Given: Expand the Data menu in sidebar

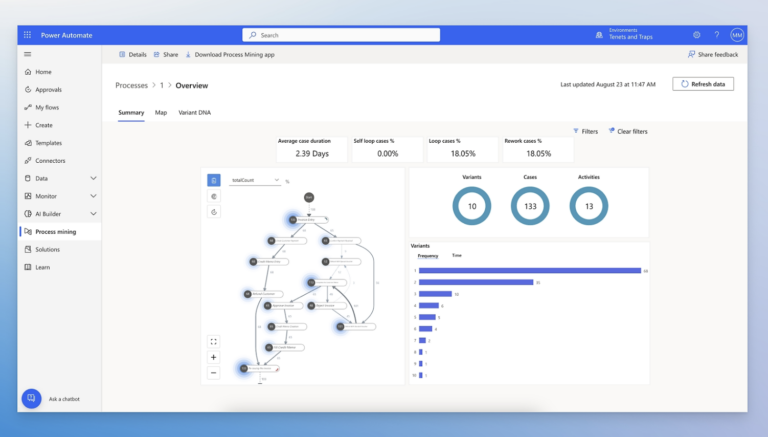Looking at the screenshot, I should pyautogui.click(x=93, y=178).
